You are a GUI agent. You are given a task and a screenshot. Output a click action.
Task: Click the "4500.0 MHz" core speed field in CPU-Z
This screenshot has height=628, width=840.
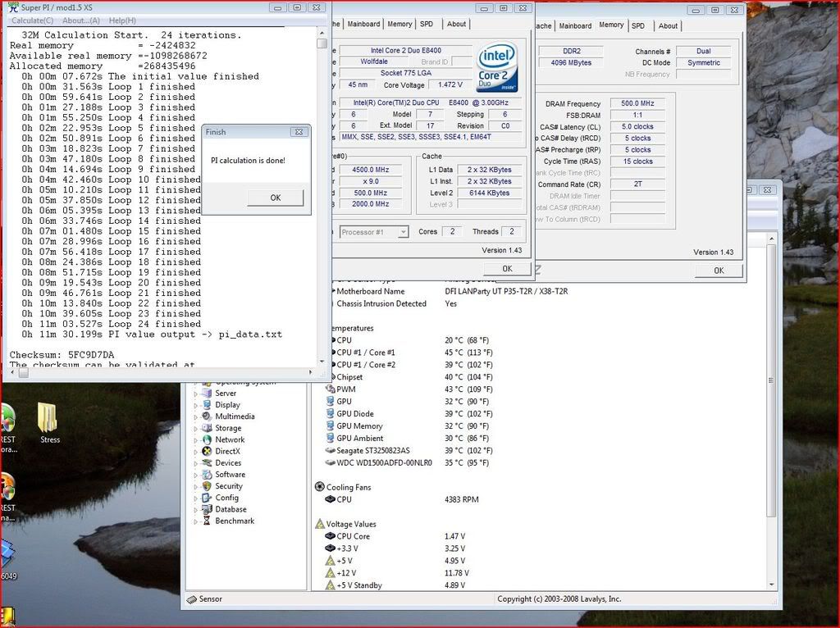coord(370,170)
